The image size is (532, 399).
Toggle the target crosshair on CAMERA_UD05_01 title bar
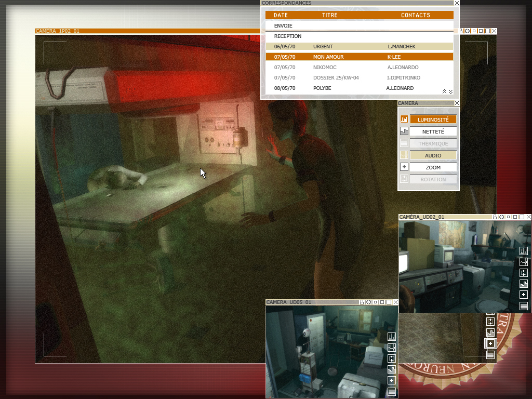tap(368, 302)
